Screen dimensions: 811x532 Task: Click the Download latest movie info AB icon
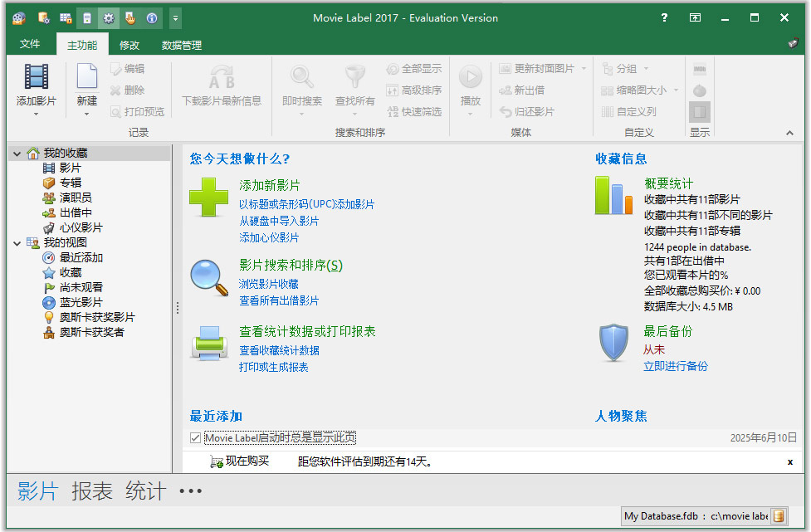tap(222, 76)
